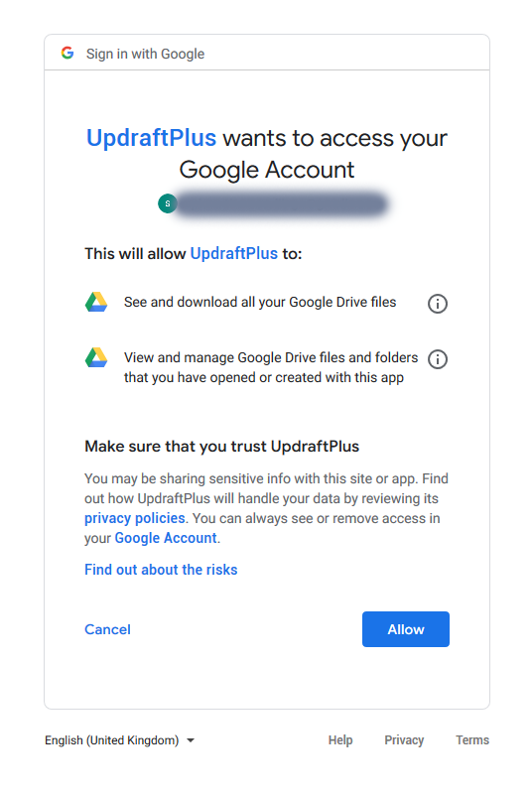Screen dimensions: 532x796
Task: Click the blurred account email address
Action: click(x=281, y=204)
